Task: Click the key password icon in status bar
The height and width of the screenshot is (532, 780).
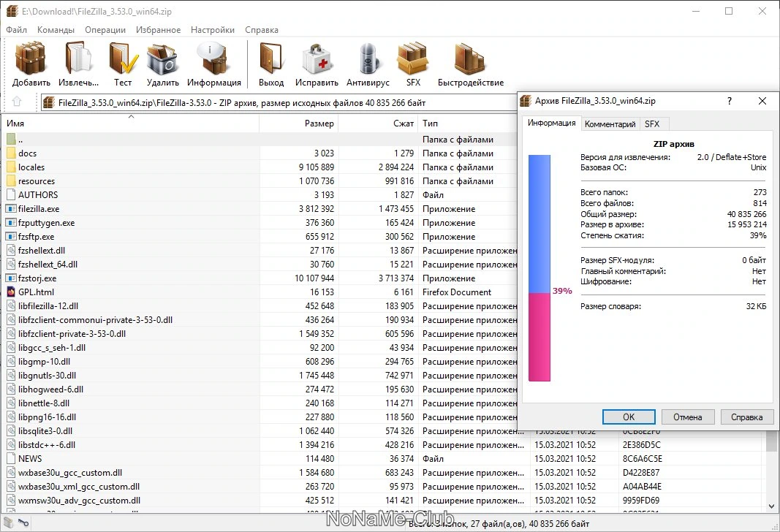Action: (x=23, y=522)
